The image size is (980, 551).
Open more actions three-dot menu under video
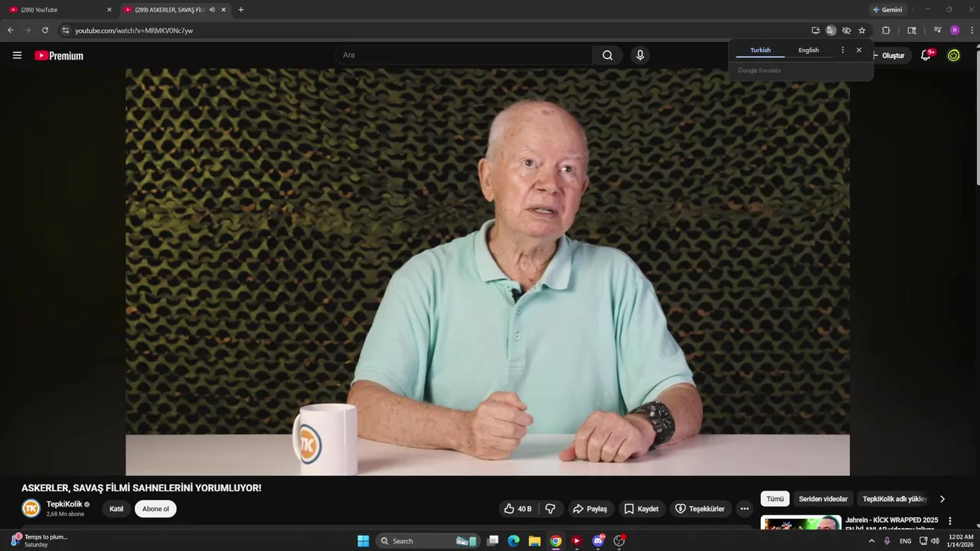(x=744, y=509)
